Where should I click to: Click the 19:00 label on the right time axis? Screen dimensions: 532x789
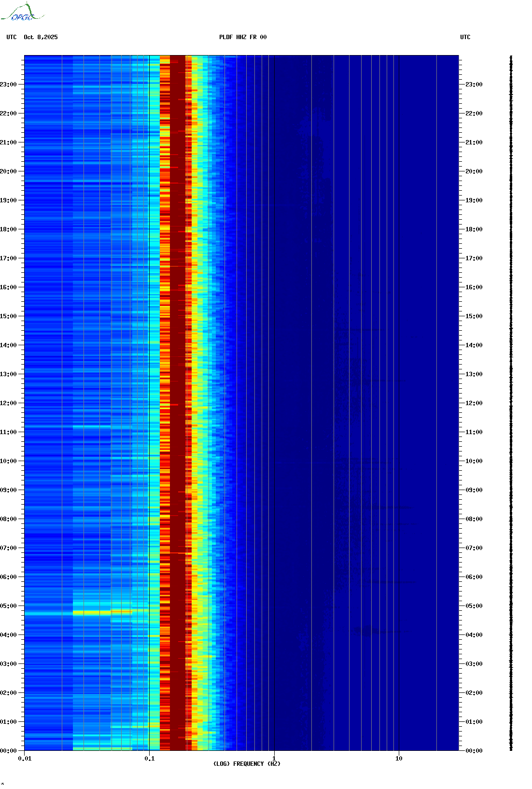pos(474,200)
